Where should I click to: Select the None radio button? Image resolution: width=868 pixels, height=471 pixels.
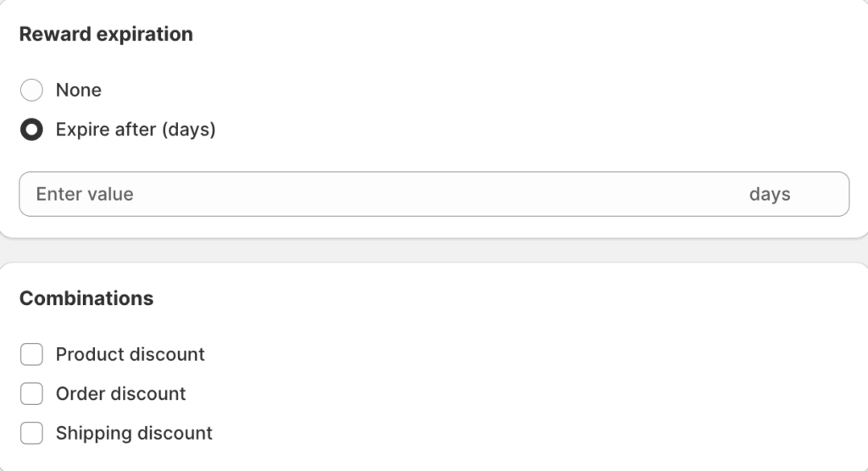31,91
